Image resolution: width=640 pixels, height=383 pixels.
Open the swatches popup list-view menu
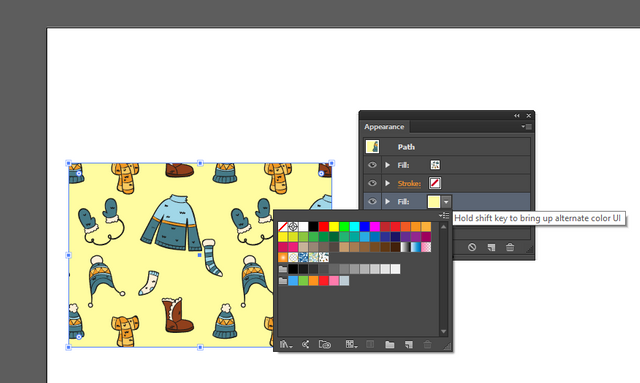click(x=444, y=215)
